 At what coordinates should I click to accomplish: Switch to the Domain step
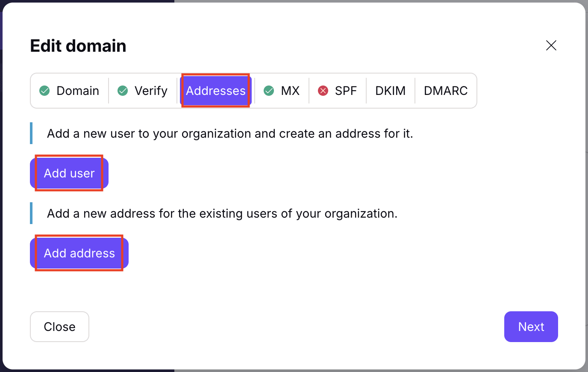77,91
